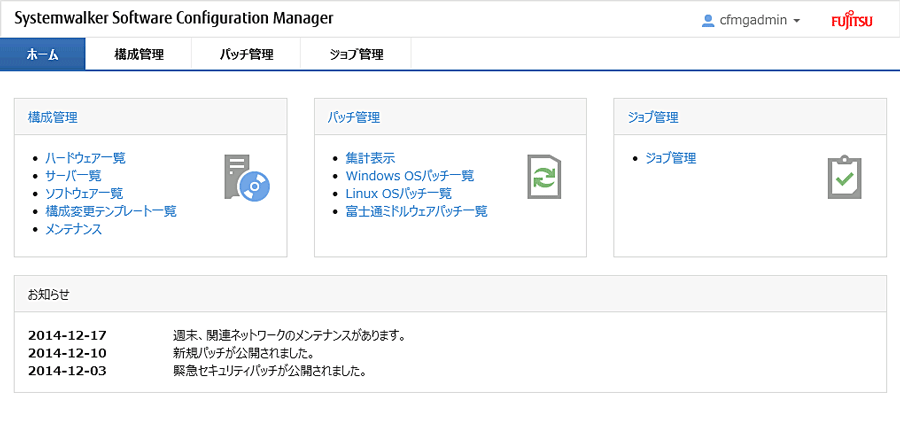Click the 緊急セキュリティパッチ notice text

[269, 371]
